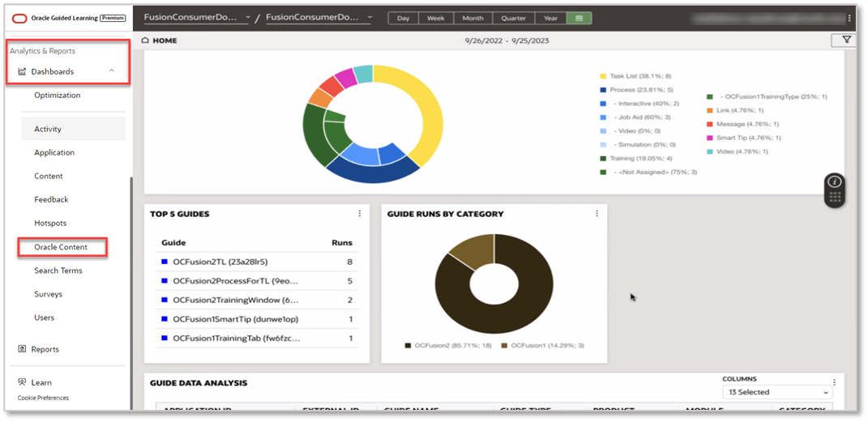
Task: Click the Message red legend swatch
Action: [710, 124]
